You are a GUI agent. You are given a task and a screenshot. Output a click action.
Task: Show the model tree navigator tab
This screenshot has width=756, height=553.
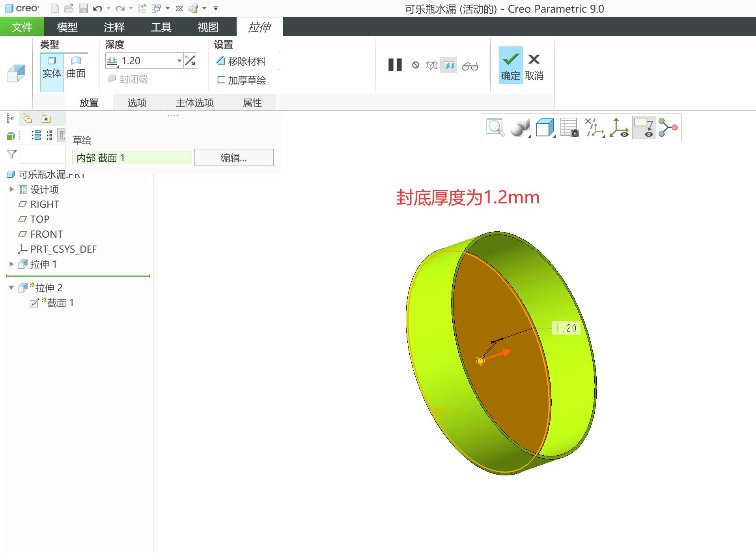[x=10, y=118]
